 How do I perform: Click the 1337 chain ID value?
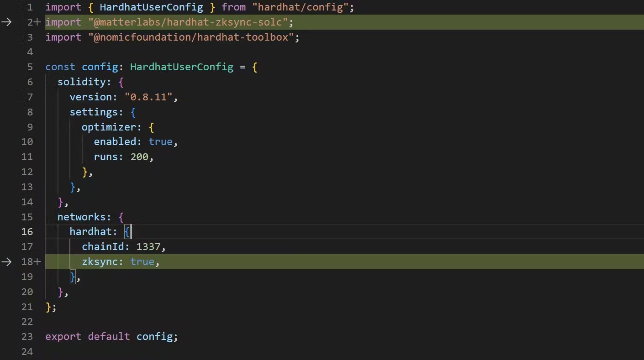tap(148, 247)
